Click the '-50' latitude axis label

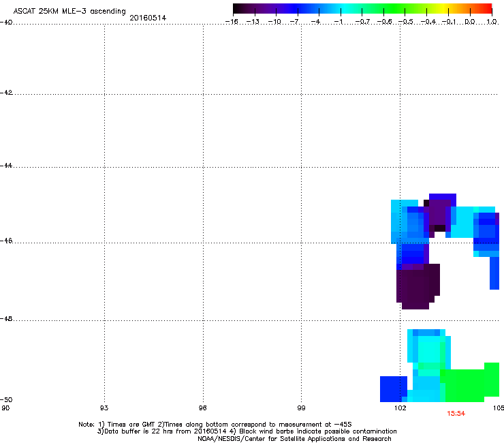[x=6, y=399]
